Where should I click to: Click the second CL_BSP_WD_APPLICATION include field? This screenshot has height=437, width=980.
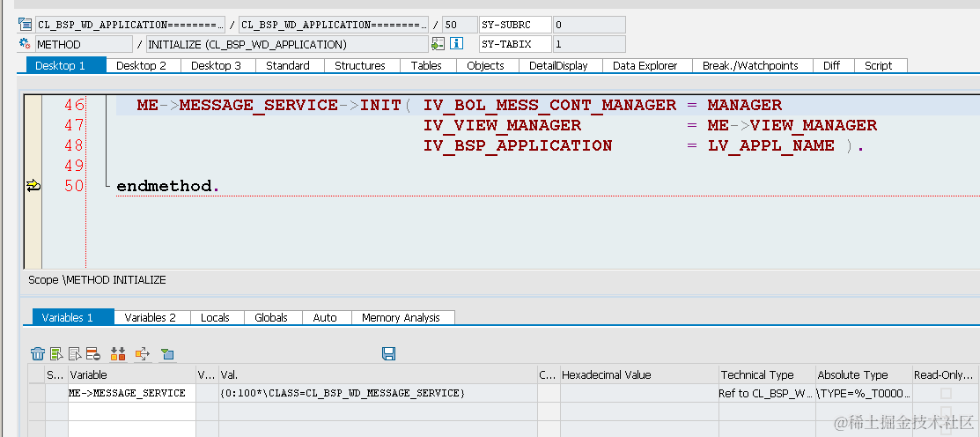tap(335, 25)
